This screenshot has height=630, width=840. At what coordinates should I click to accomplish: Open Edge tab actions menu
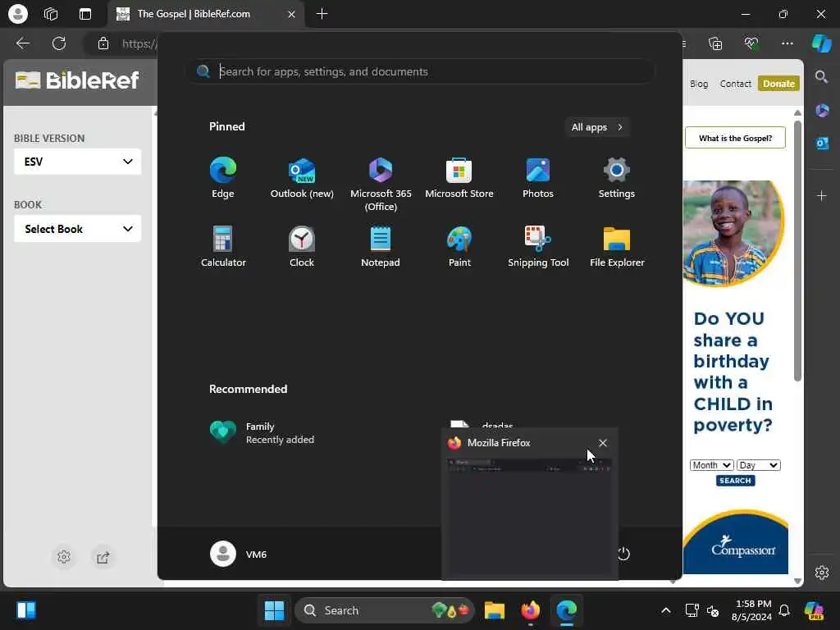[85, 14]
